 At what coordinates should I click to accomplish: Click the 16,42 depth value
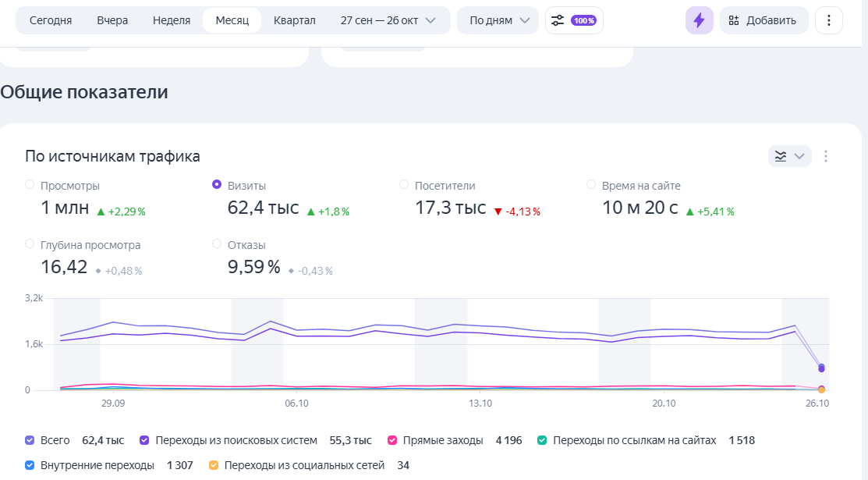coord(64,267)
